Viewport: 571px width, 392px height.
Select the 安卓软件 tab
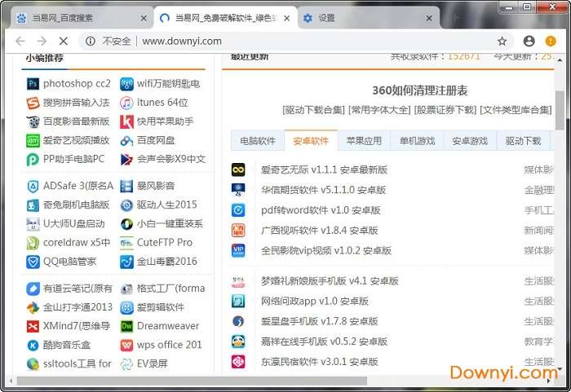tap(311, 140)
